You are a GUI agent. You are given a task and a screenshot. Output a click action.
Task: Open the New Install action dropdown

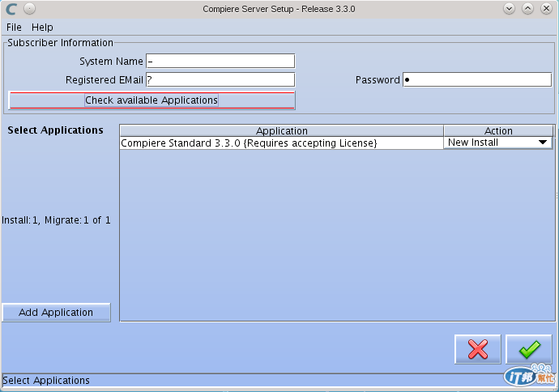[x=497, y=143]
